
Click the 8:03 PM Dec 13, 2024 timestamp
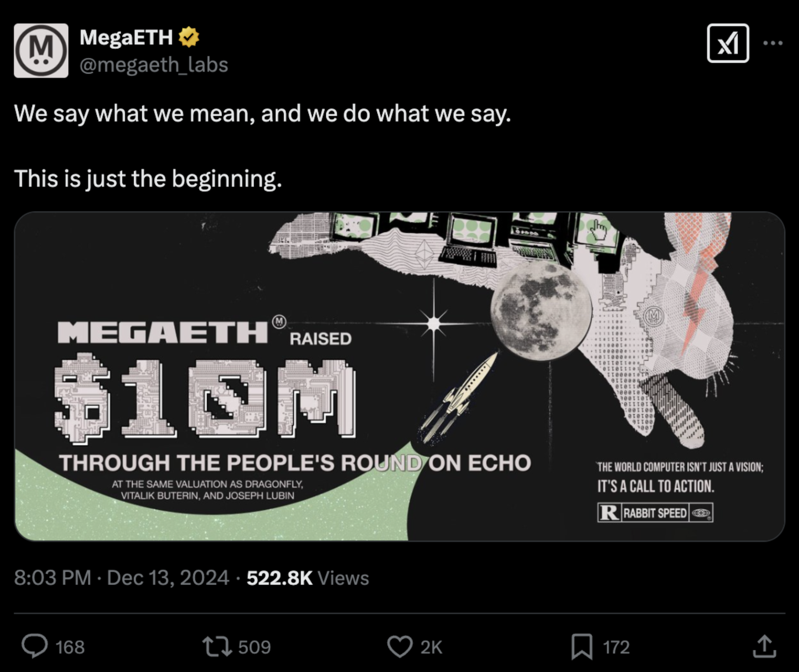(x=121, y=578)
